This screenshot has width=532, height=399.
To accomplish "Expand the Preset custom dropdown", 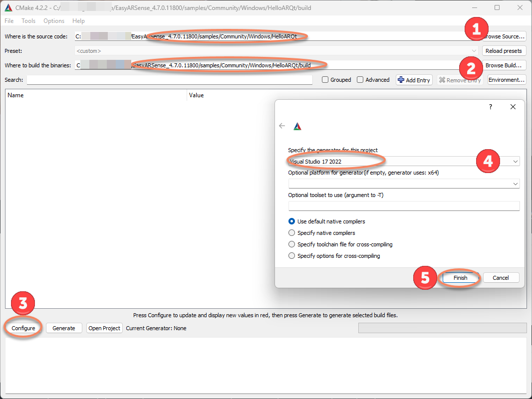I will click(276, 51).
